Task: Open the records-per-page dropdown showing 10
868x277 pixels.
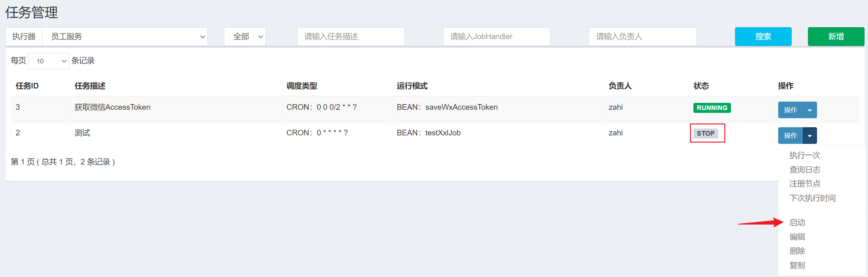Action: 49,61
